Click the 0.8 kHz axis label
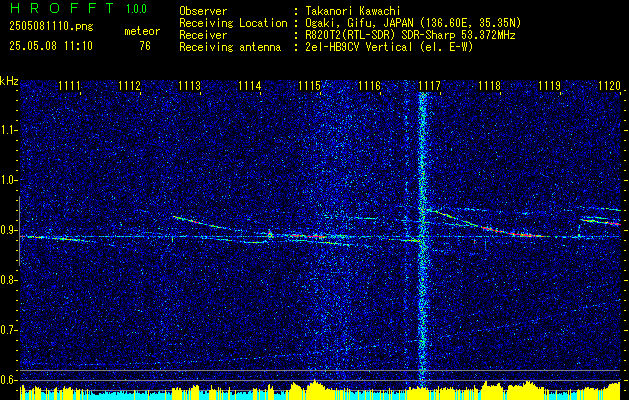Image resolution: width=629 pixels, height=400 pixels. click(9, 280)
